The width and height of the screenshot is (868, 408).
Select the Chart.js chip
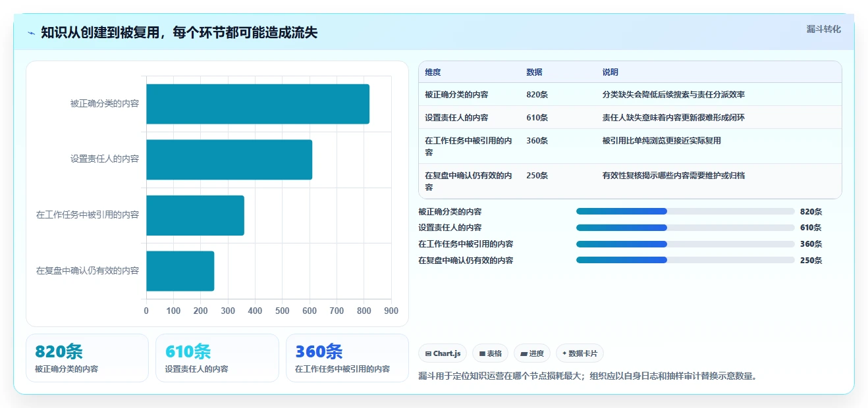point(443,353)
